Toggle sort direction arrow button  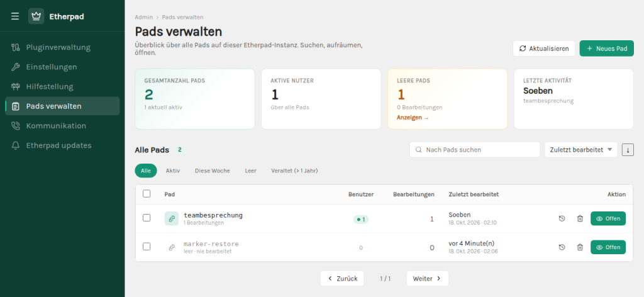[628, 150]
